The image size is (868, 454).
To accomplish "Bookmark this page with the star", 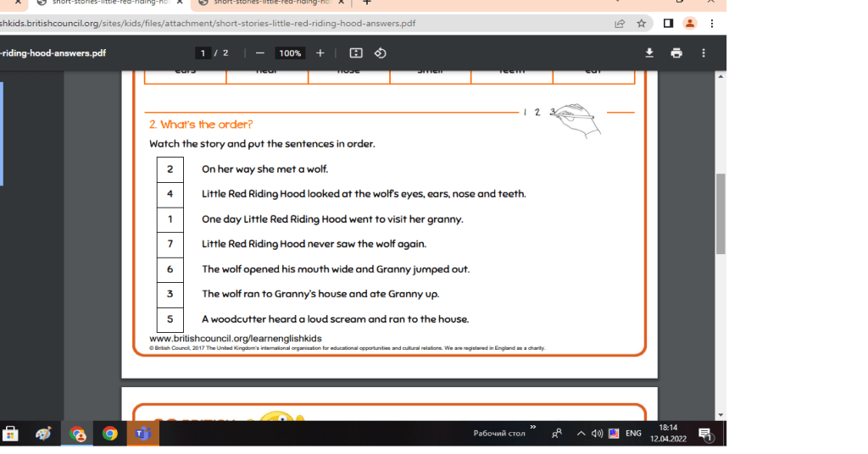I will [642, 23].
